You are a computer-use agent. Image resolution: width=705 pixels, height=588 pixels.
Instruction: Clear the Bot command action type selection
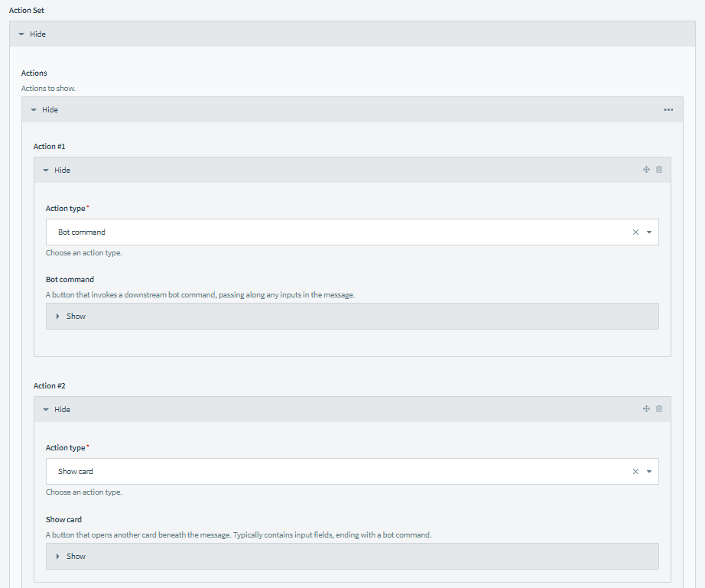(635, 232)
